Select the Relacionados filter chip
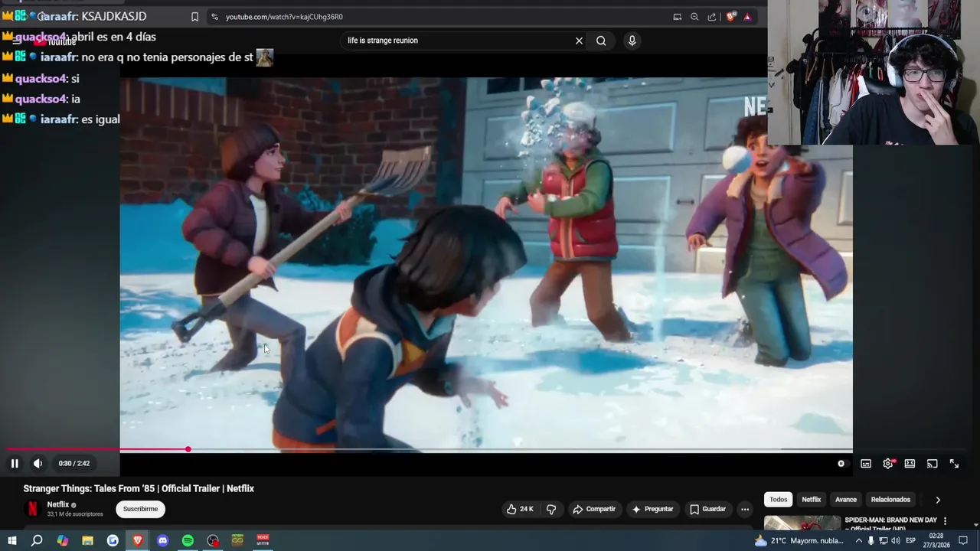The height and width of the screenshot is (551, 980). pyautogui.click(x=890, y=500)
